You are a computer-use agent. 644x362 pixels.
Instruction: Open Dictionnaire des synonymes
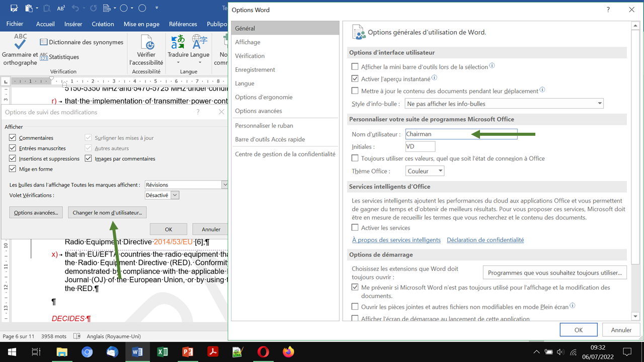point(82,42)
